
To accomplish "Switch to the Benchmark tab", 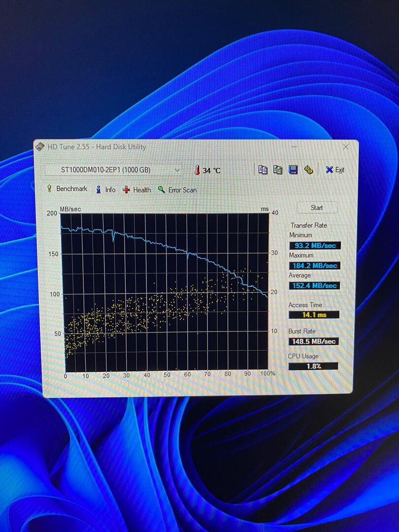I will (67, 189).
